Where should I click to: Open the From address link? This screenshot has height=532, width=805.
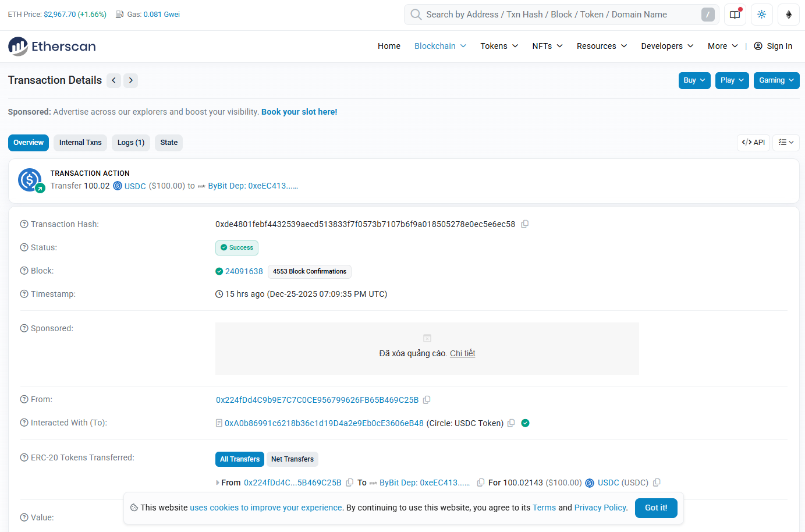click(x=317, y=400)
